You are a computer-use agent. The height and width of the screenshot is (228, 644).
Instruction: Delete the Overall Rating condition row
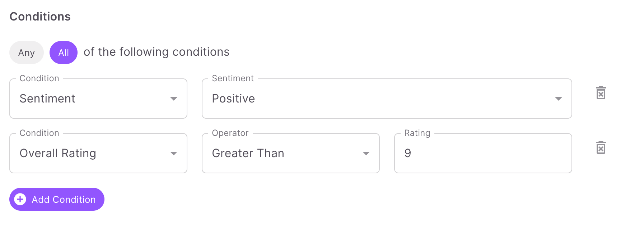tap(601, 147)
